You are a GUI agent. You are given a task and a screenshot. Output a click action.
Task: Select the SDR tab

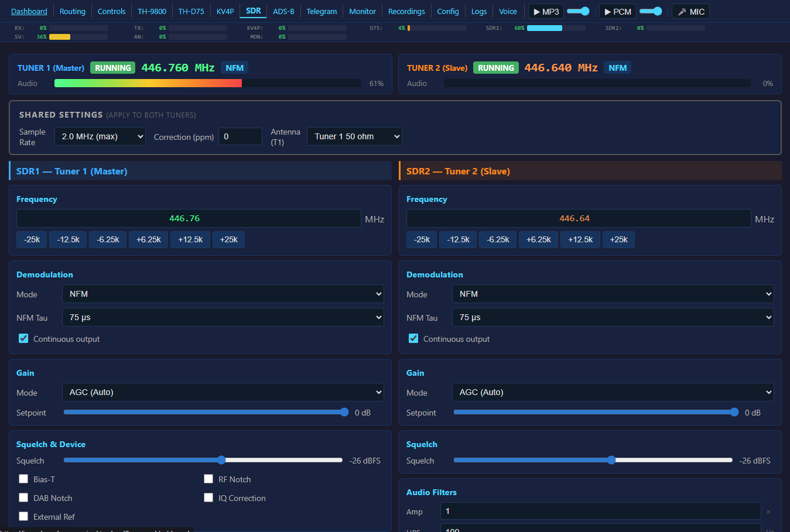coord(254,11)
